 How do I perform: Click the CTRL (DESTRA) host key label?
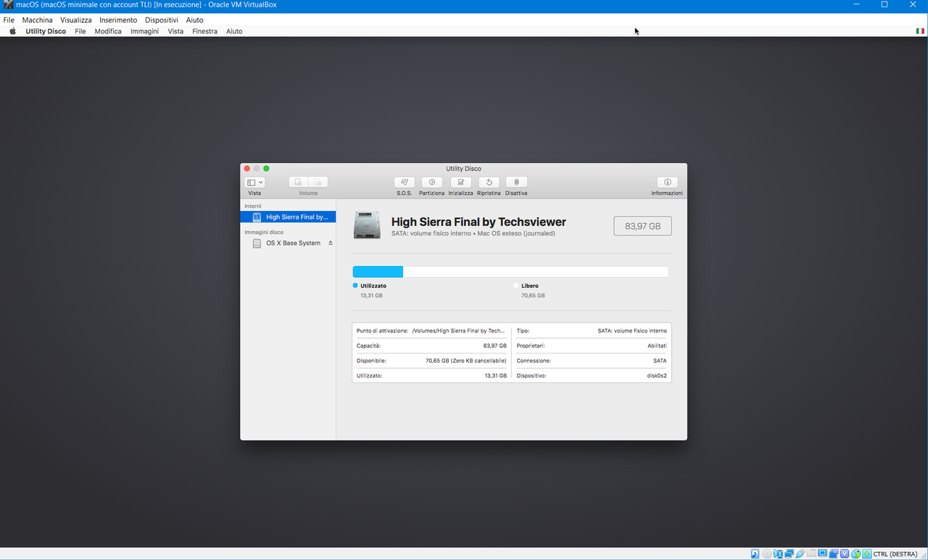tap(895, 554)
